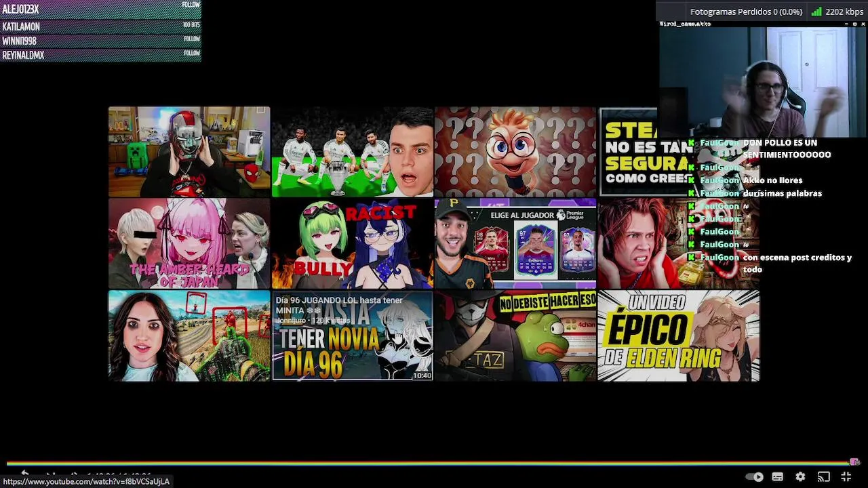Click the '2202 kbps' bitrate readout
The width and height of the screenshot is (868, 488).
pos(844,12)
